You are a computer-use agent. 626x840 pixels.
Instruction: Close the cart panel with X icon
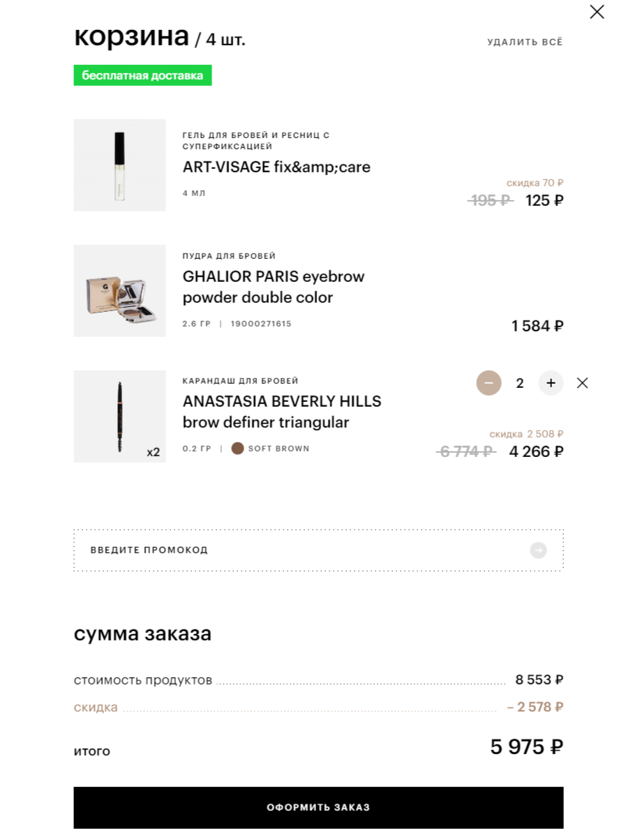click(x=597, y=12)
